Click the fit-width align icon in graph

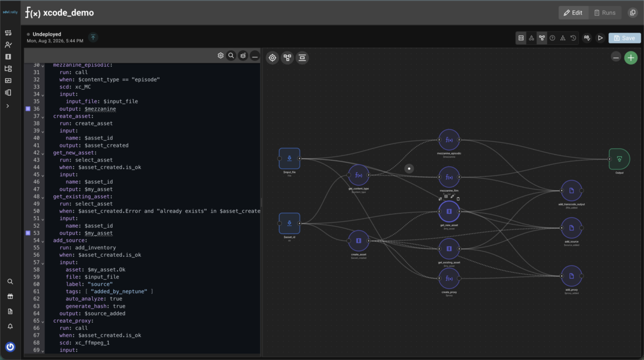[302, 57]
